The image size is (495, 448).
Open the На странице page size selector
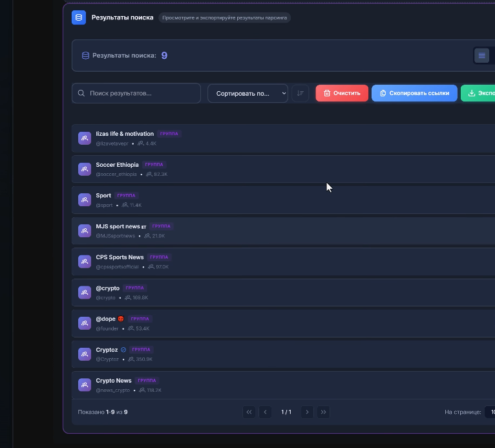coord(490,412)
